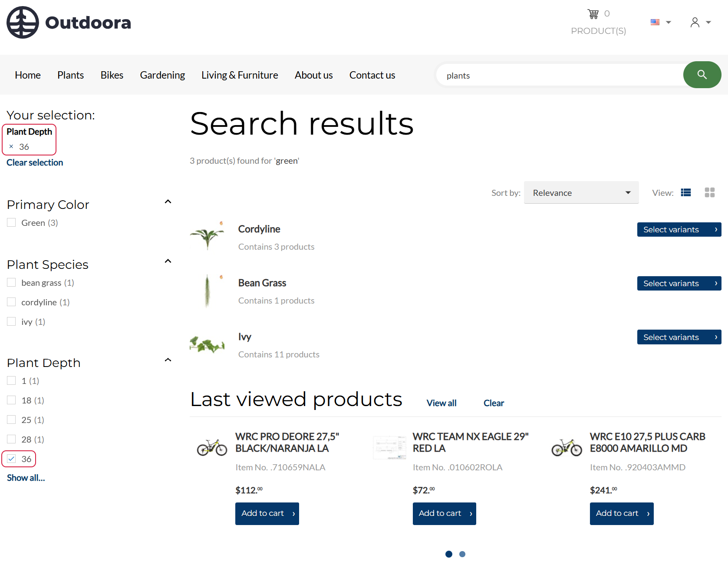728x565 pixels.
Task: Open the Gardening menu item
Action: pyautogui.click(x=162, y=75)
